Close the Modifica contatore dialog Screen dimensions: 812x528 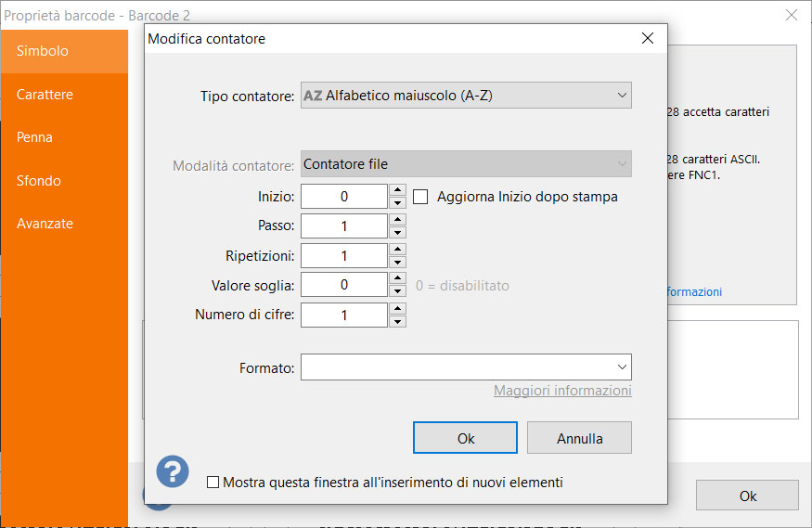648,38
